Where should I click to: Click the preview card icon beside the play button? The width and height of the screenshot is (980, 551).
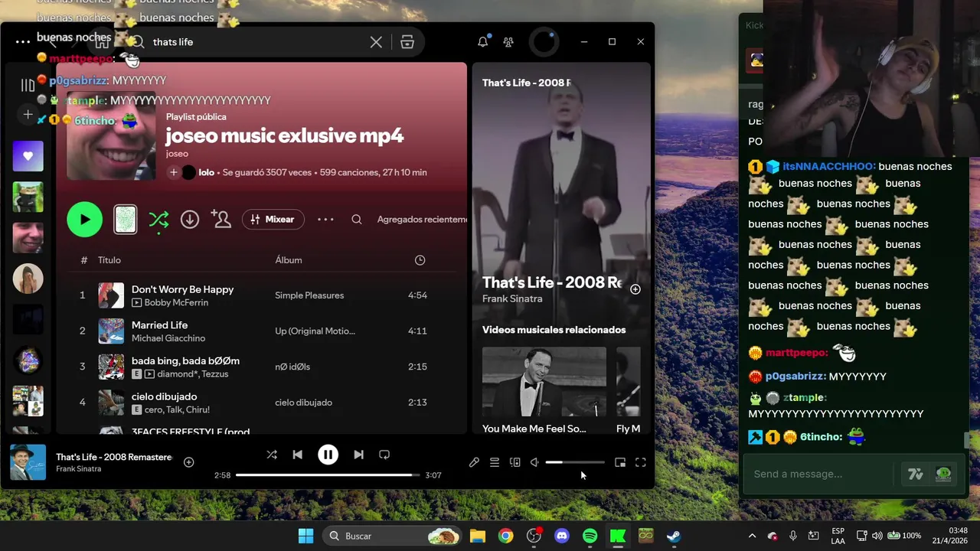point(126,220)
